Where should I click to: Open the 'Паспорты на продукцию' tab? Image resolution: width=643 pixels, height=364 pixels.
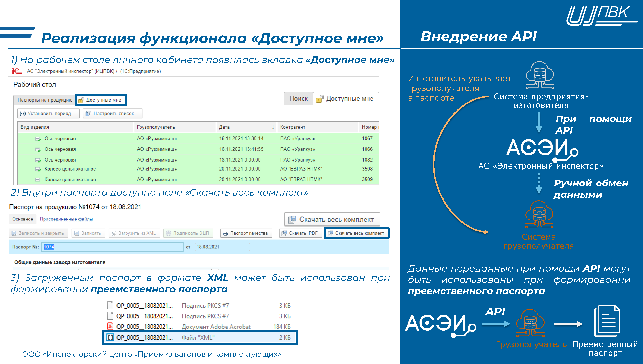coord(45,100)
